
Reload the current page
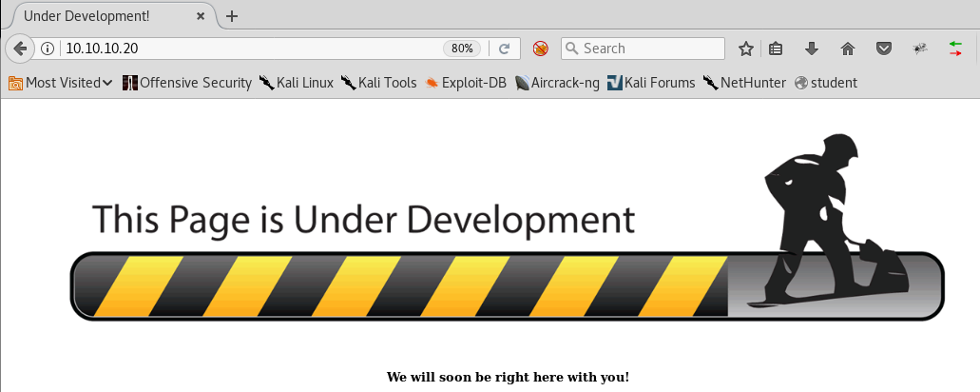pos(505,49)
